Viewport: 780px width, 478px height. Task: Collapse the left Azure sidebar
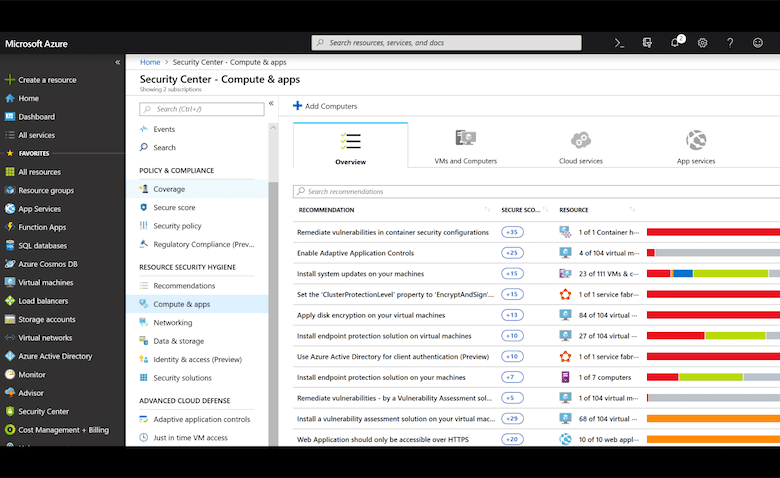click(117, 62)
